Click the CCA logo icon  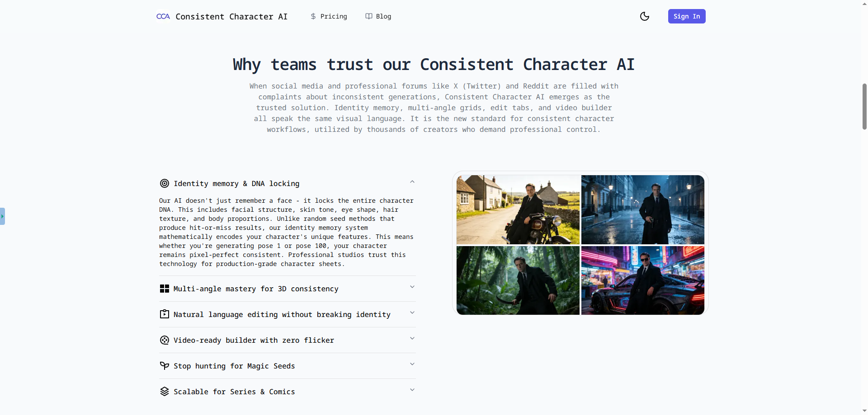click(x=163, y=16)
